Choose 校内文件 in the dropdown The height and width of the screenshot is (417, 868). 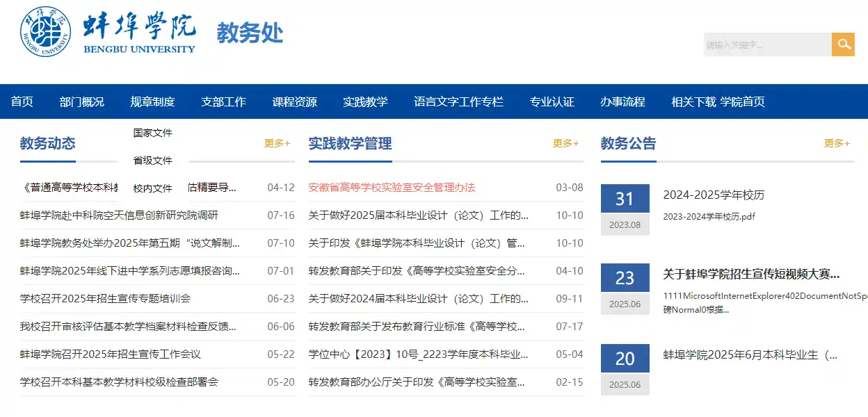153,188
